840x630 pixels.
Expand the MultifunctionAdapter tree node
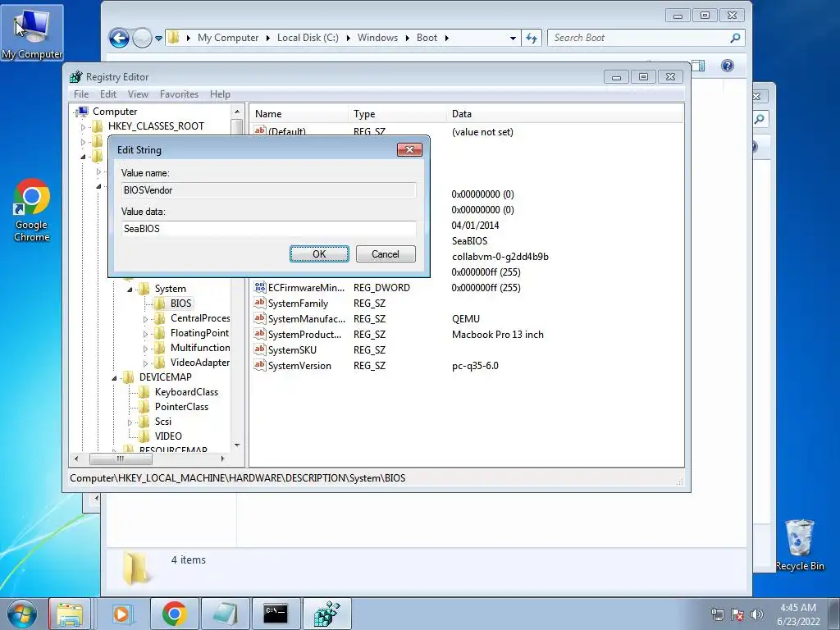[145, 349]
